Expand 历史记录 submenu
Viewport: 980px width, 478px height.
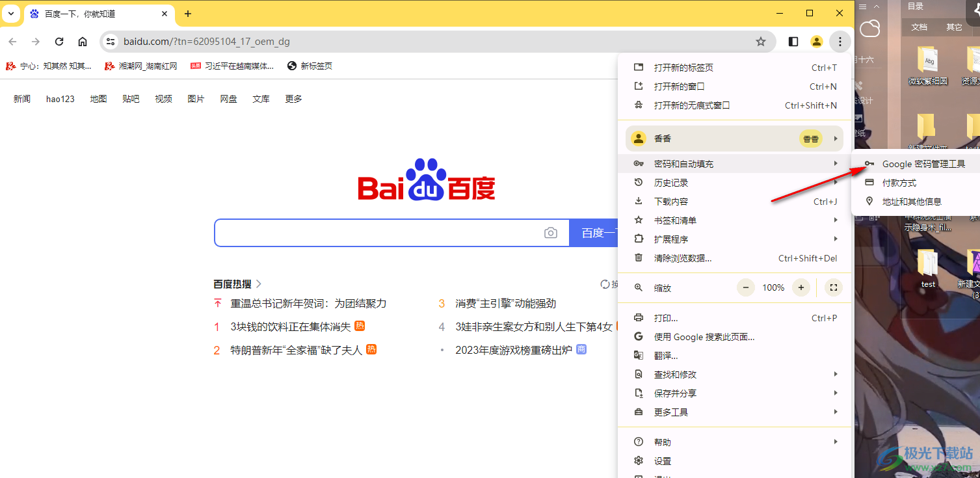[735, 183]
